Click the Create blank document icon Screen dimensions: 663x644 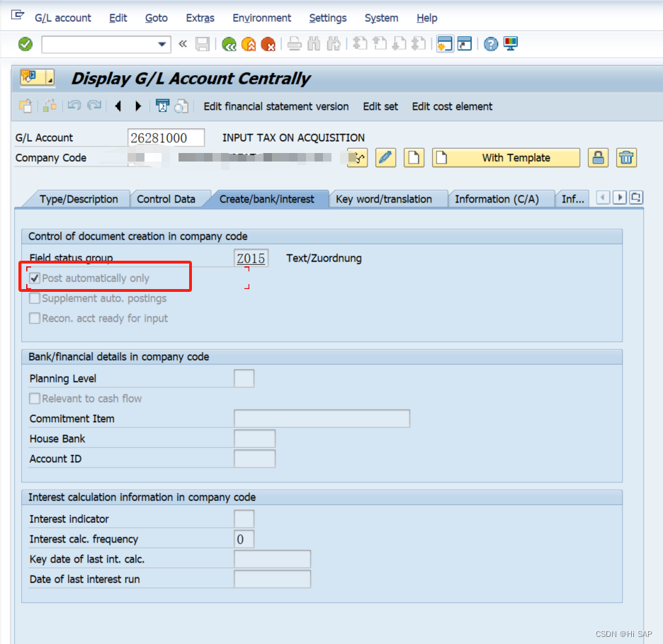click(x=414, y=157)
